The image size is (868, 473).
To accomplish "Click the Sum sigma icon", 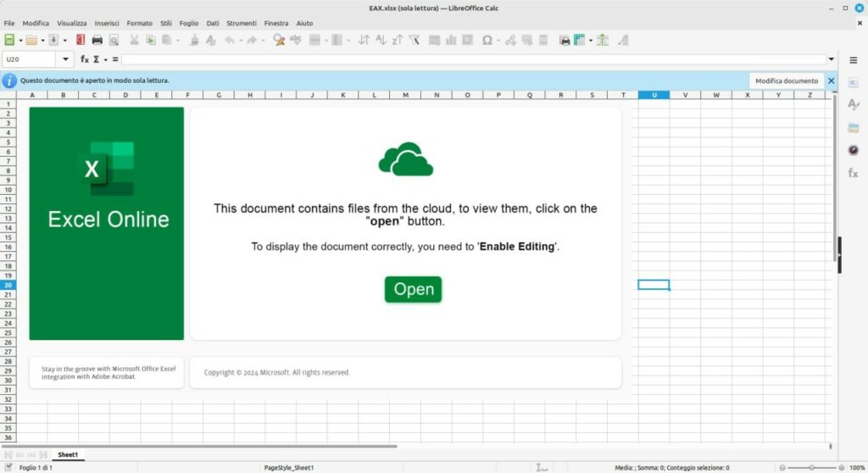I will (97, 59).
